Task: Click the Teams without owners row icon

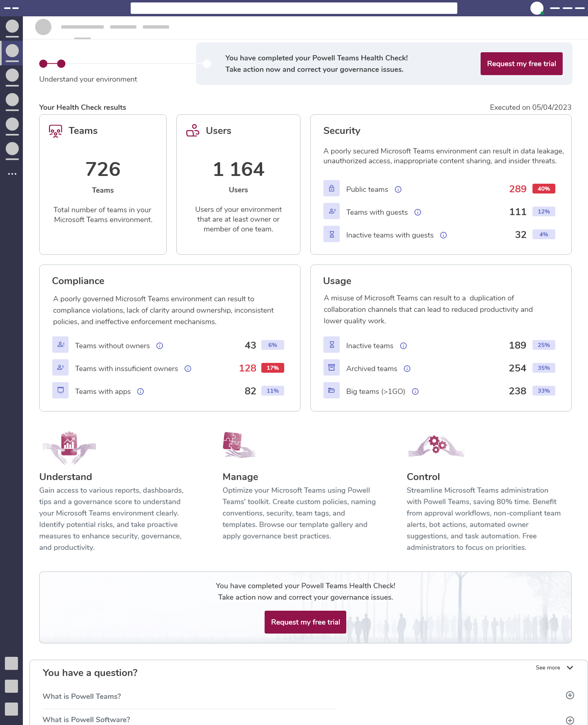Action: pyautogui.click(x=60, y=345)
